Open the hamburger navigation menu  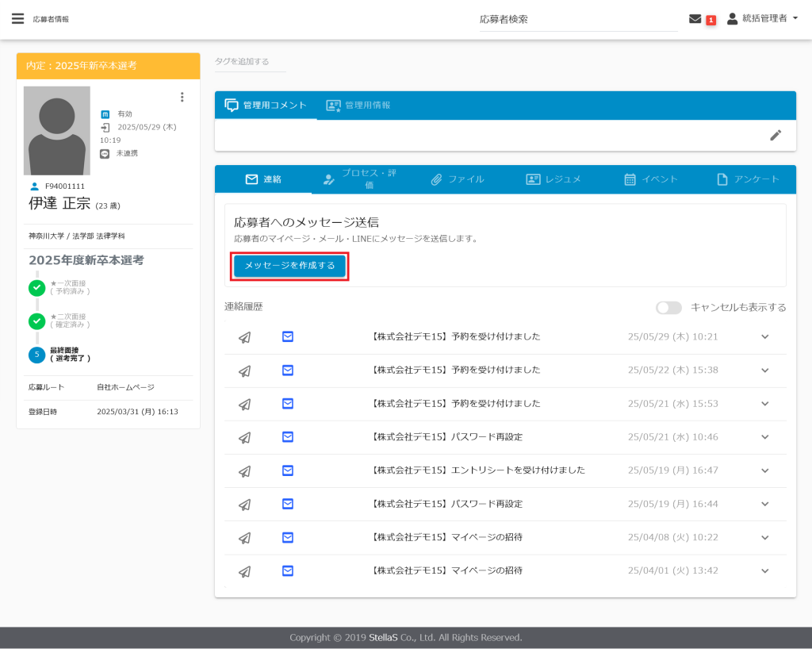(17, 19)
